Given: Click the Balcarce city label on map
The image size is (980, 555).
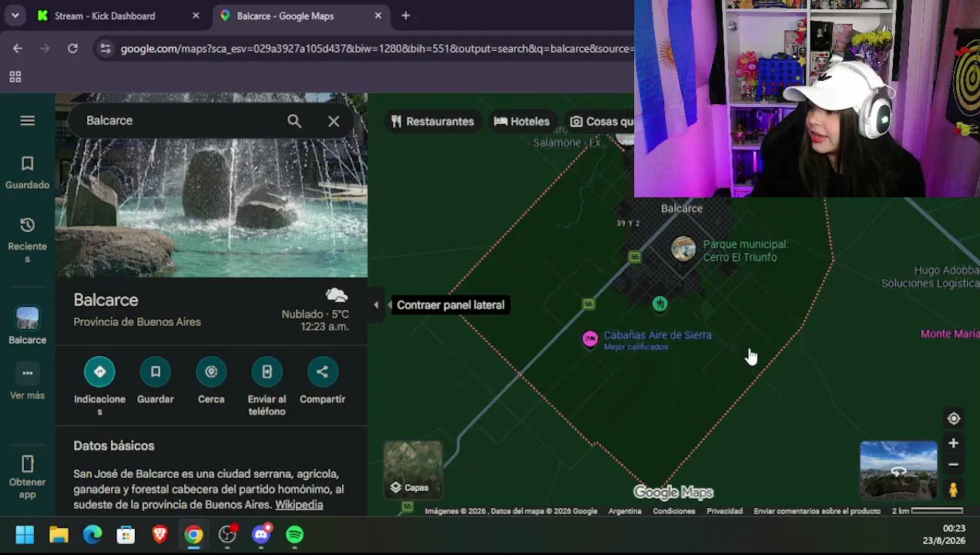Looking at the screenshot, I should pos(682,208).
